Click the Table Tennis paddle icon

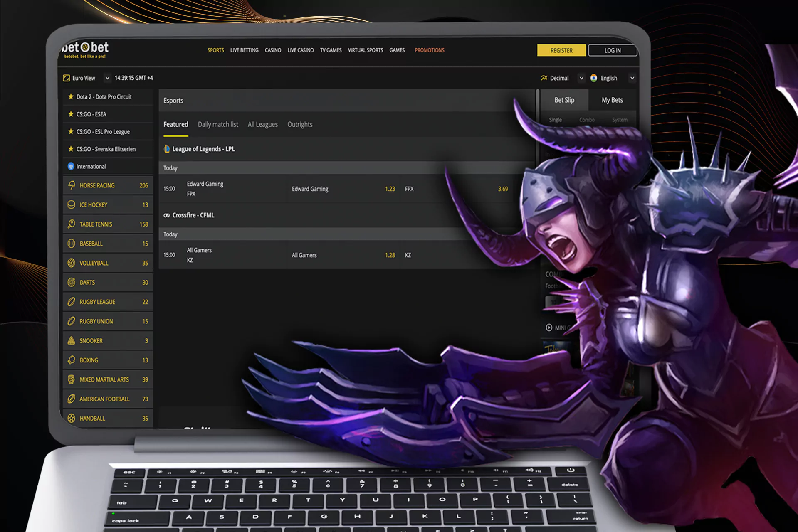[72, 224]
